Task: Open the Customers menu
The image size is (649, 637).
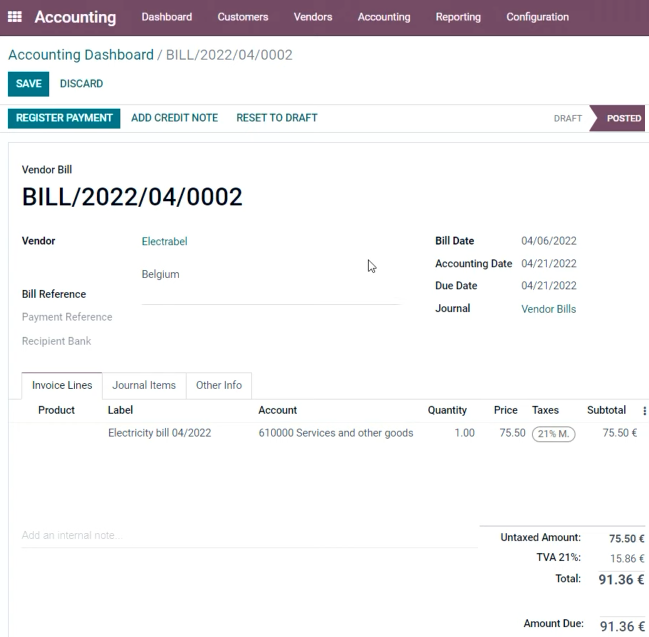Action: (243, 17)
